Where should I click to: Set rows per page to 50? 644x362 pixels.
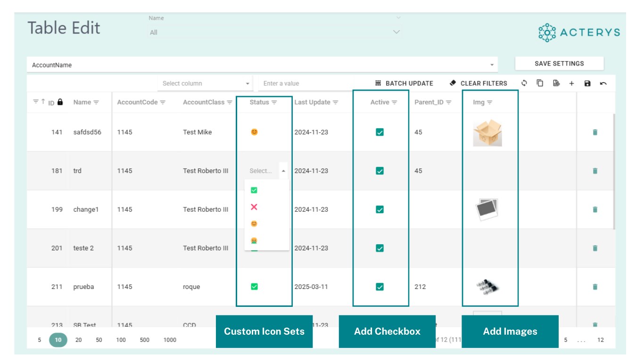pos(99,340)
